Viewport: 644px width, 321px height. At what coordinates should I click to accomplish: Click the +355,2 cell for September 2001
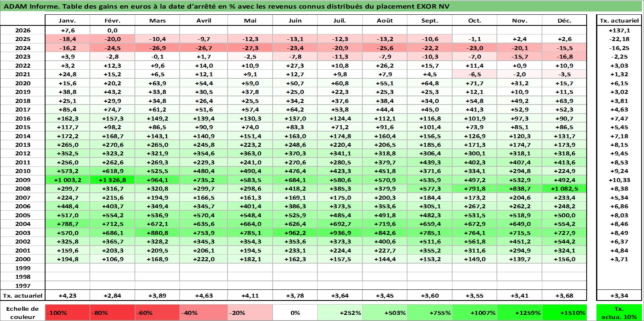tap(429, 250)
